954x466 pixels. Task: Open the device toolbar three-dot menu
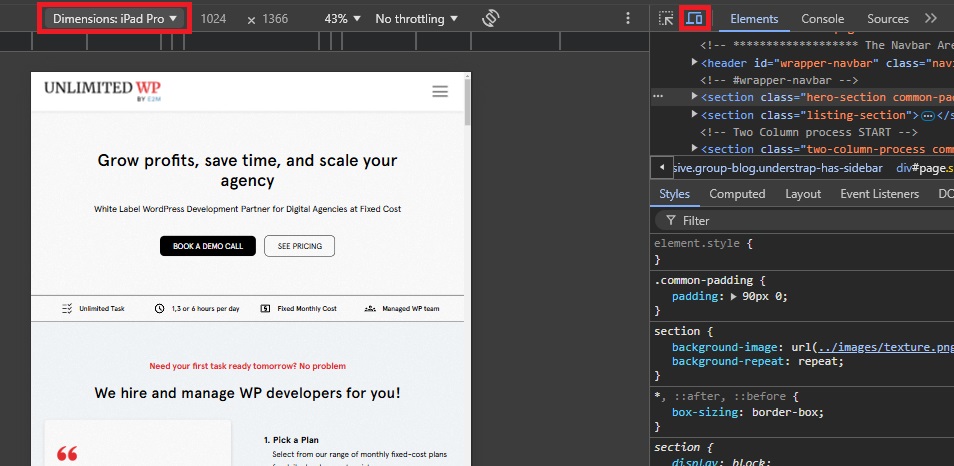[x=628, y=19]
